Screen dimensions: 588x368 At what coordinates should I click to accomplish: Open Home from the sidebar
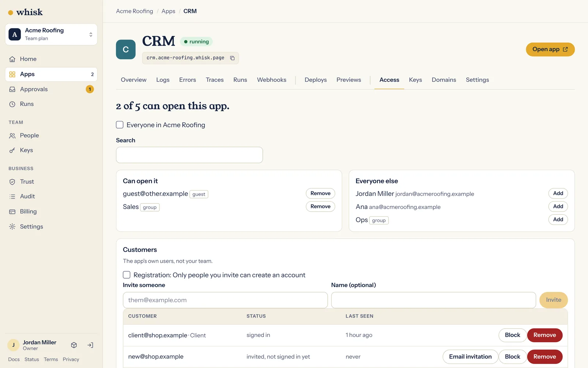point(51,59)
